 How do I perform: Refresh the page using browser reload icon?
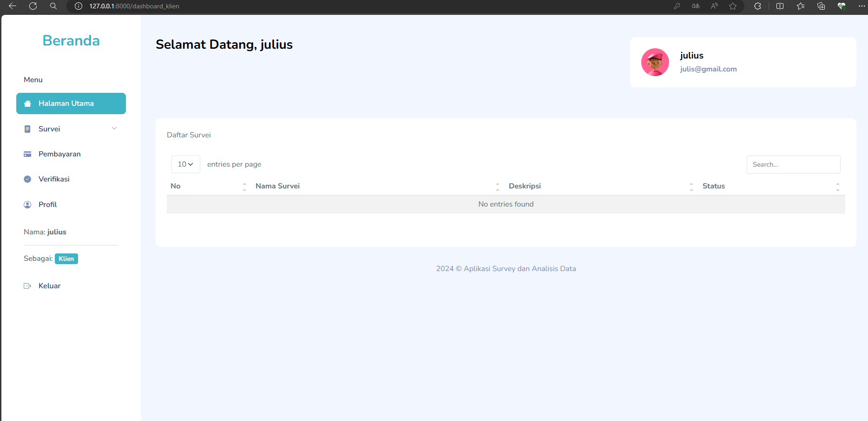pos(33,6)
